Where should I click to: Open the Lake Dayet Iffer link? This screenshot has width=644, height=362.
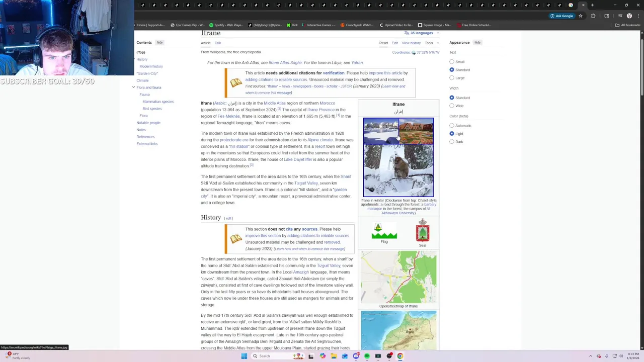coord(298,159)
